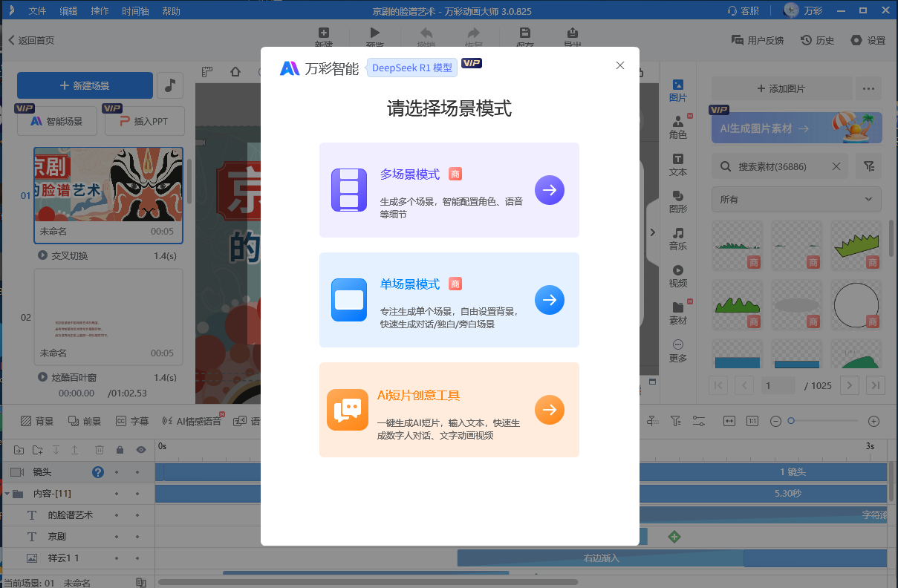Toggle visibility dot on 京剧 layer
898x588 pixels.
coord(137,536)
